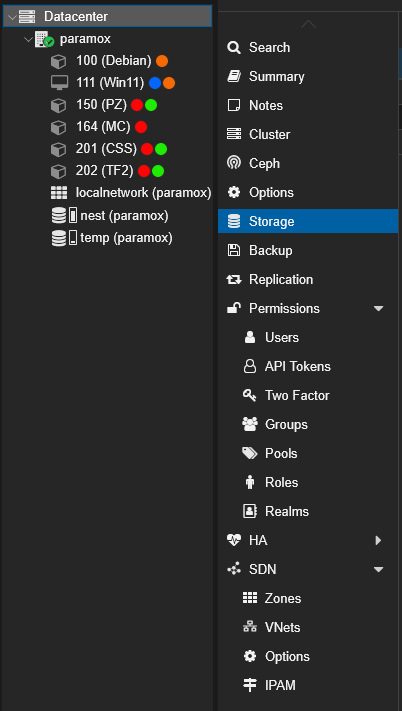The height and width of the screenshot is (711, 402).
Task: Click the red tag dot on 201 (CSS)
Action: pyautogui.click(x=147, y=149)
